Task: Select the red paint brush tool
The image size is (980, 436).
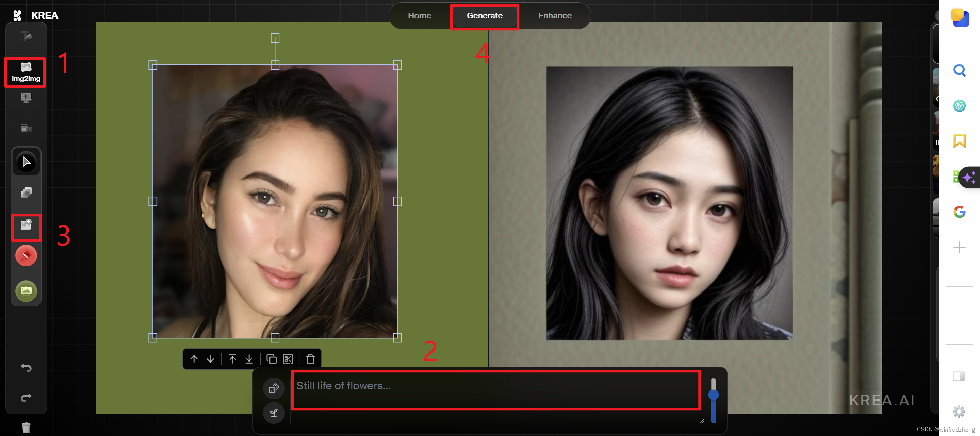Action: click(x=26, y=255)
